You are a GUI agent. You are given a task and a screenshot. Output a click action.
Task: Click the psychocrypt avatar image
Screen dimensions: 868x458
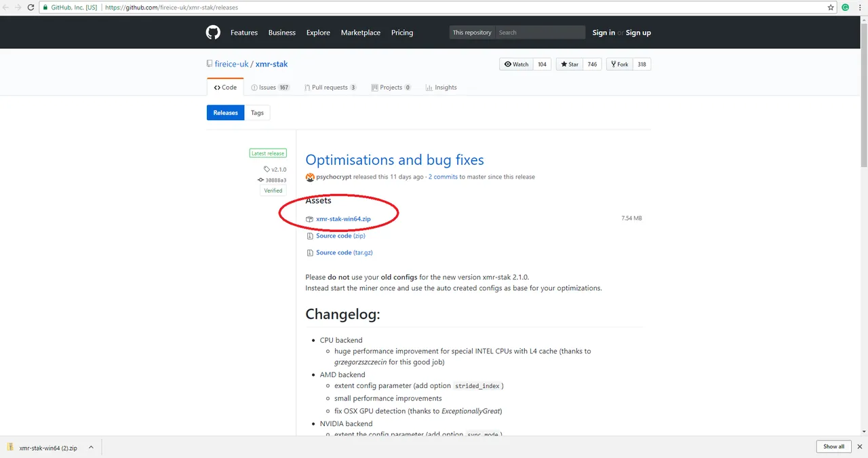[310, 177]
